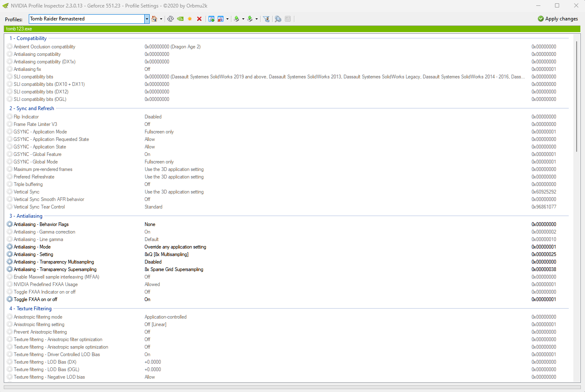Click the scan unknown settings magnifier icon
This screenshot has height=392, width=585.
click(x=278, y=19)
